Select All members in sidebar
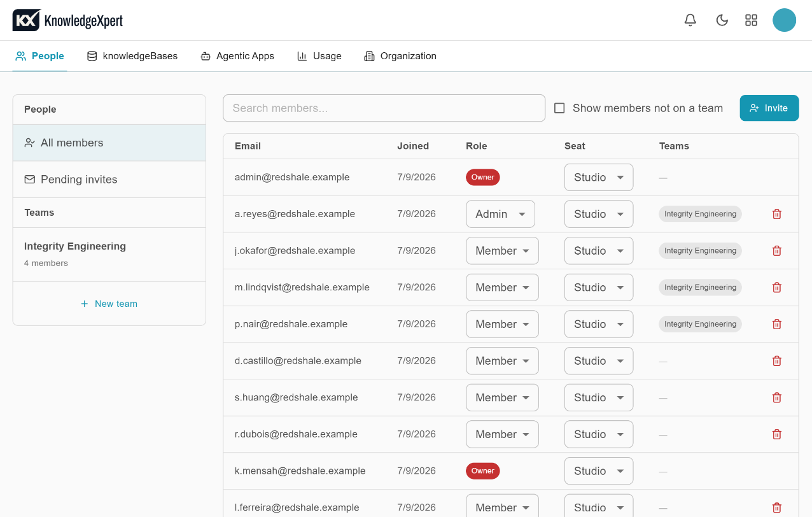This screenshot has height=517, width=812. pyautogui.click(x=109, y=143)
